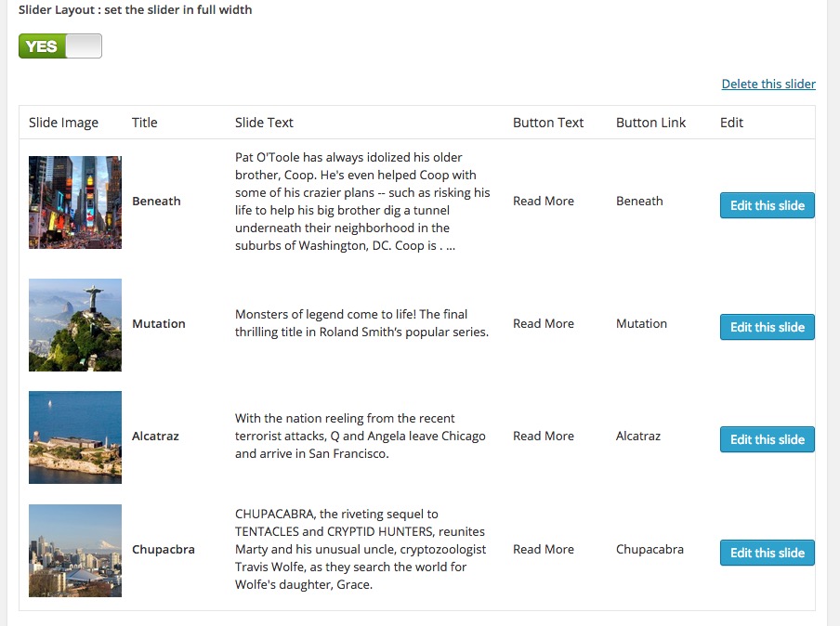
Task: Open the Alcatraz island slide image
Action: (x=75, y=437)
